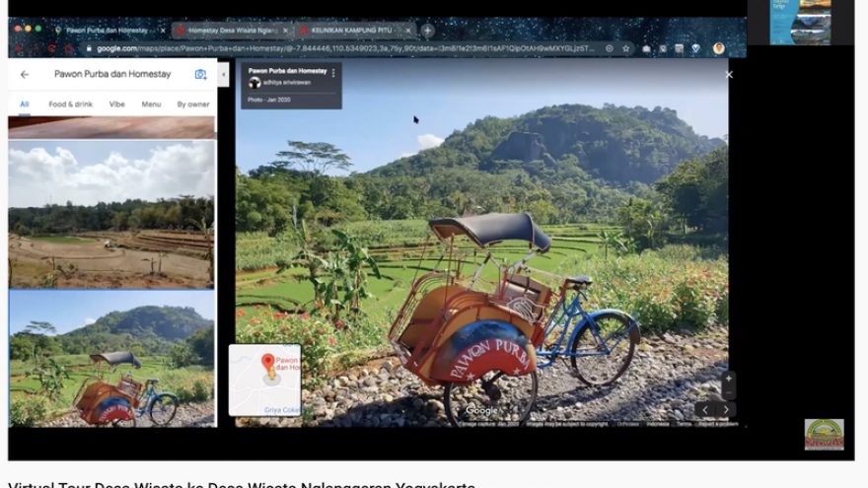Open the Food & drink tab
Viewport: 868px width, 488px height.
70,105
